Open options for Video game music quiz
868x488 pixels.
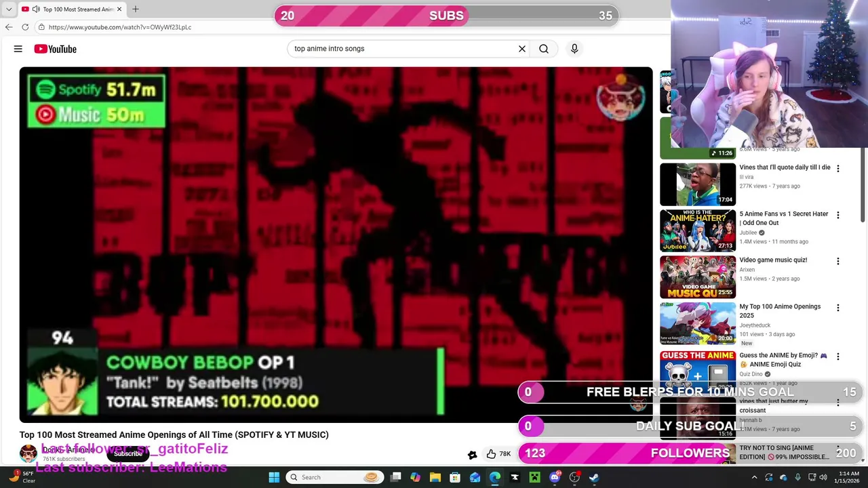point(837,261)
